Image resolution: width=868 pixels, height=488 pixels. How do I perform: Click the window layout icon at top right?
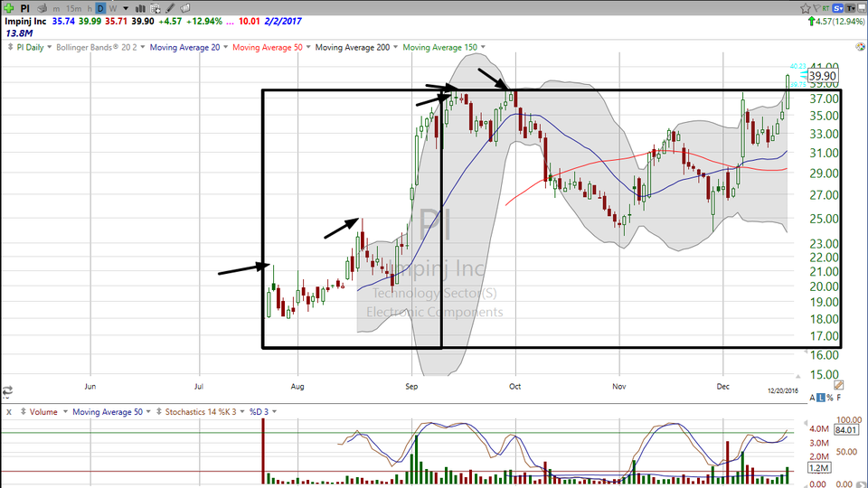(862, 8)
